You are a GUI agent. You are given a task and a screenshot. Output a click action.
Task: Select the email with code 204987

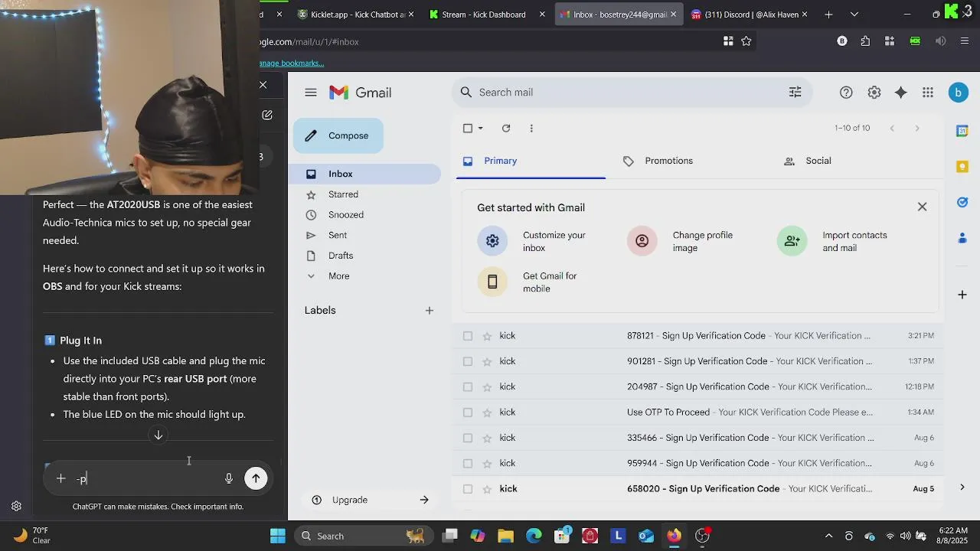coord(468,387)
